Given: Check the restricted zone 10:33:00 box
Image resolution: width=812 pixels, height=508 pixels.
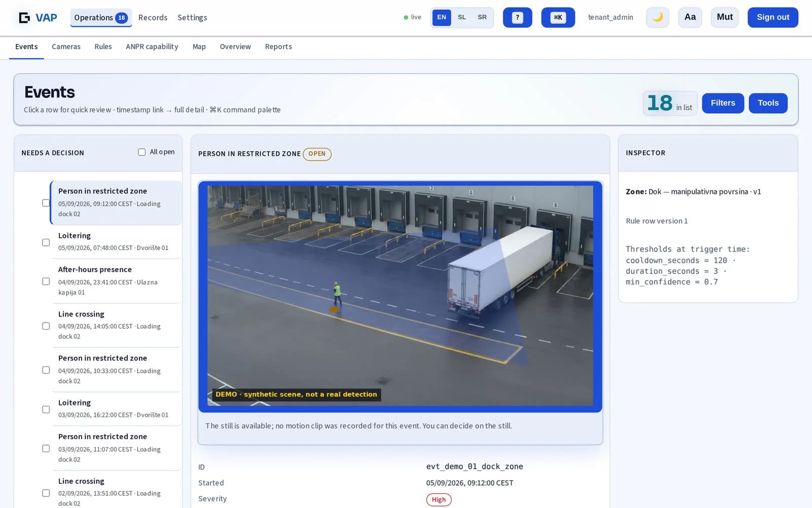Looking at the screenshot, I should 46,370.
